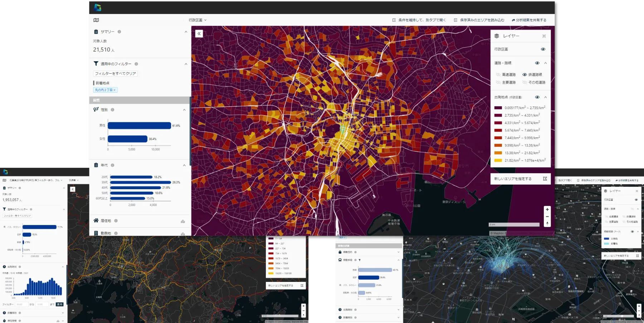Click the layers stack icon in the レイヤー panel

[x=496, y=36]
